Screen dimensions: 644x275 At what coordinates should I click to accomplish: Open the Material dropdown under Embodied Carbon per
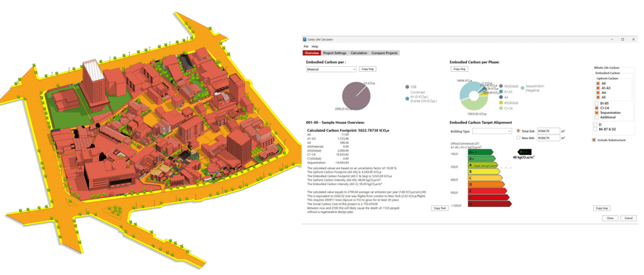[331, 69]
